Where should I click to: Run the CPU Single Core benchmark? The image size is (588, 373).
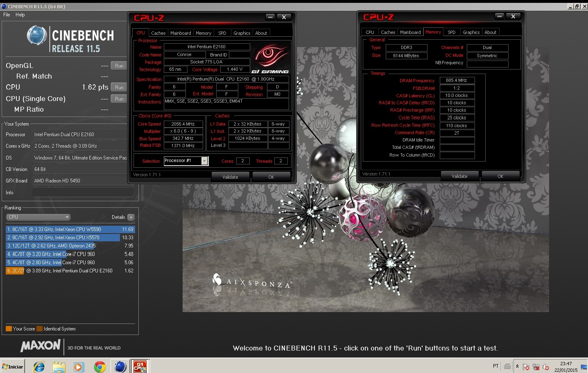119,99
